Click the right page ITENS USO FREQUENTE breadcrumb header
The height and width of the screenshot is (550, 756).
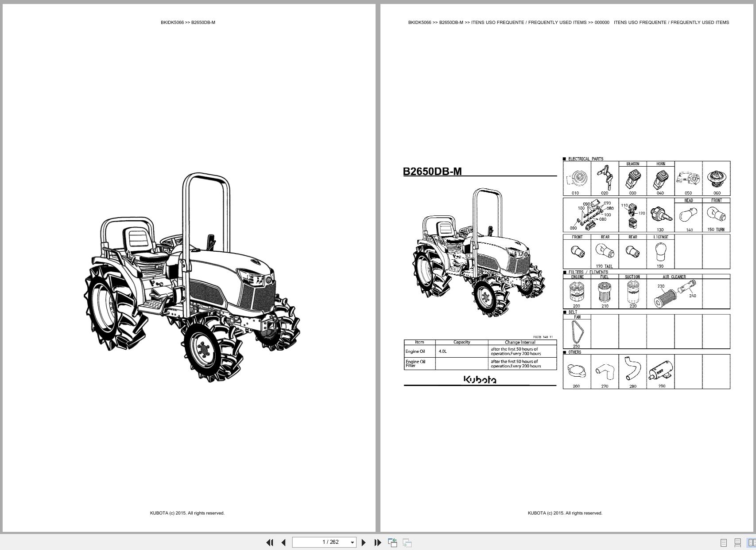[569, 23]
